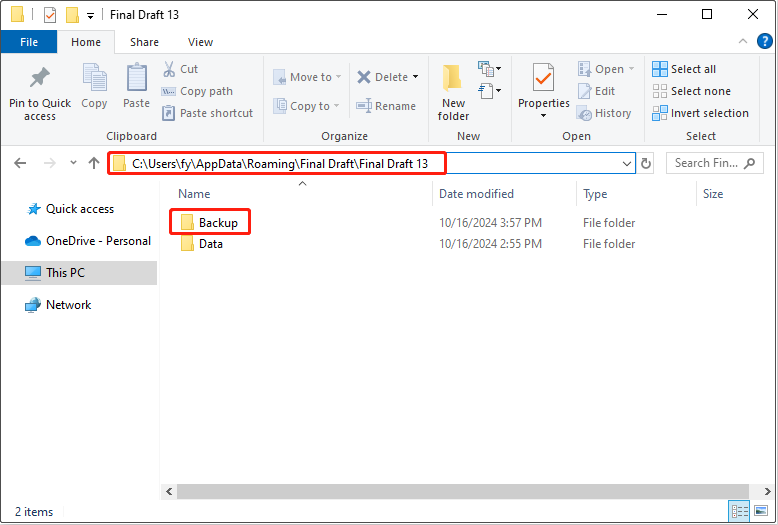Click the Cut scissors command
Image resolution: width=778 pixels, height=525 pixels.
tap(180, 69)
